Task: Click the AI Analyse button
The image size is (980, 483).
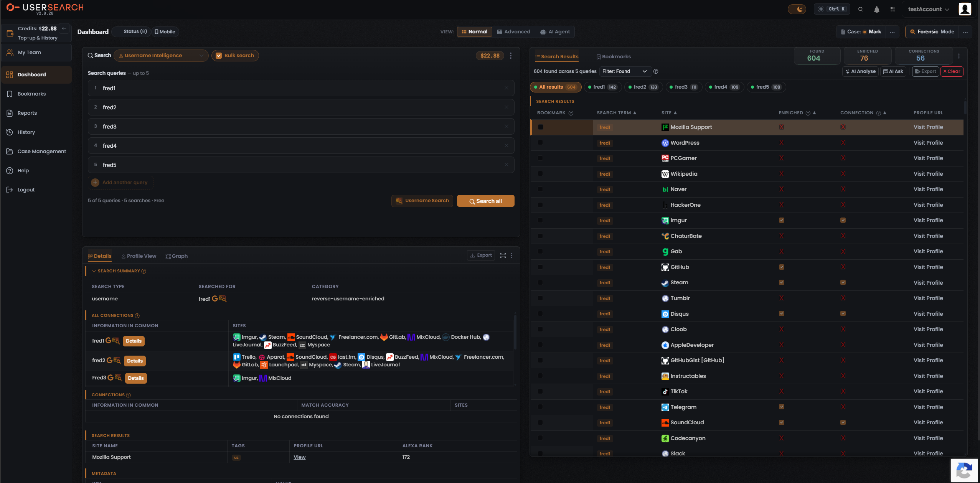Action: (x=860, y=71)
